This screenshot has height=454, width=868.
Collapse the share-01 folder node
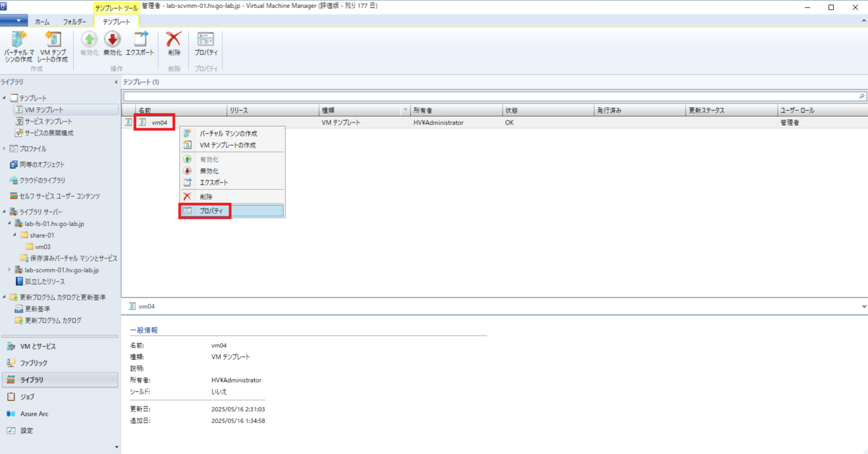pyautogui.click(x=15, y=235)
